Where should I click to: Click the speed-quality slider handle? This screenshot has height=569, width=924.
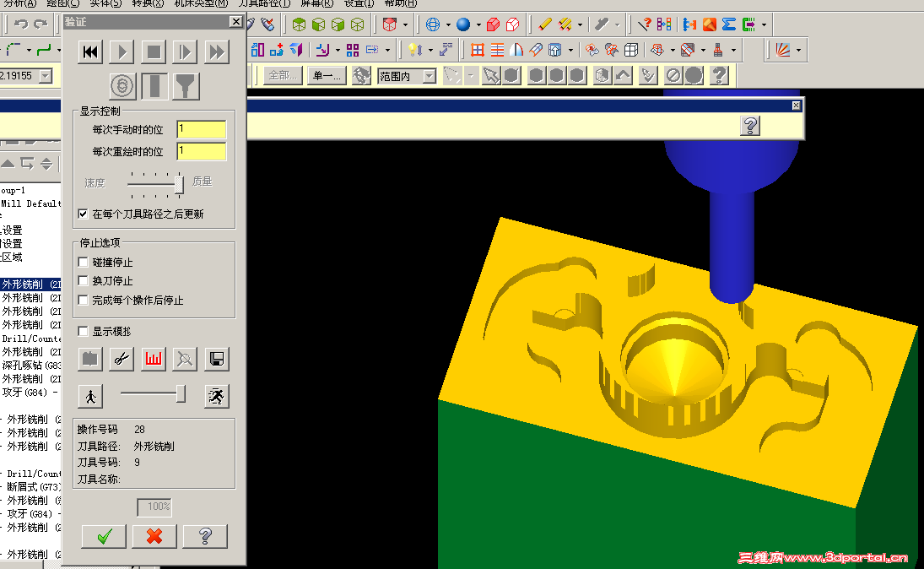tap(179, 185)
